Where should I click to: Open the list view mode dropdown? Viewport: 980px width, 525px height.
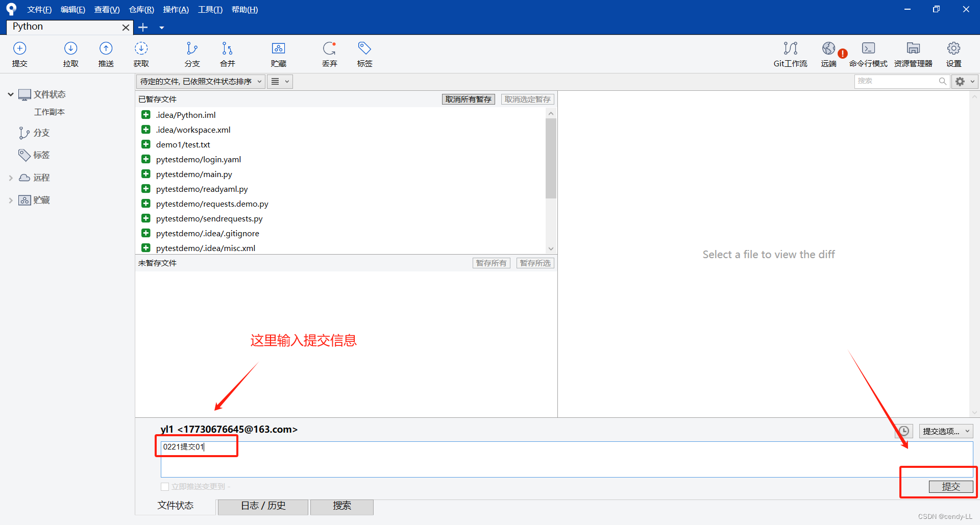[280, 81]
